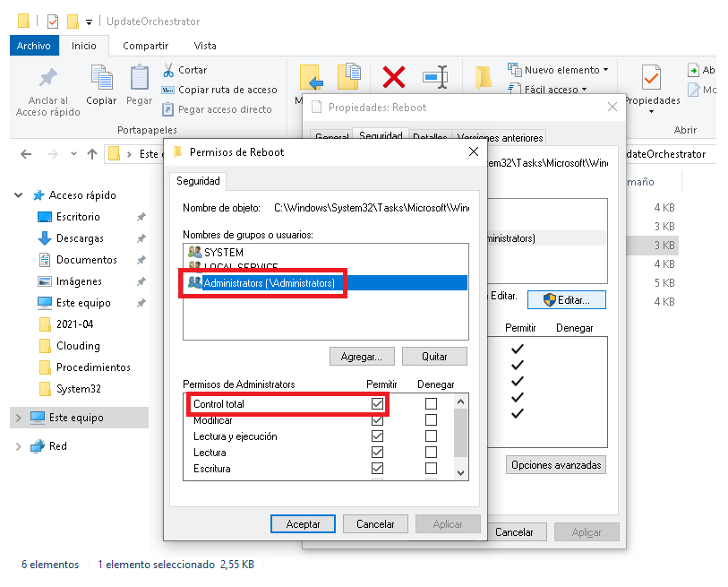Click the Copiar ruta de acceso icon
This screenshot has height=587, width=728.
[x=167, y=90]
